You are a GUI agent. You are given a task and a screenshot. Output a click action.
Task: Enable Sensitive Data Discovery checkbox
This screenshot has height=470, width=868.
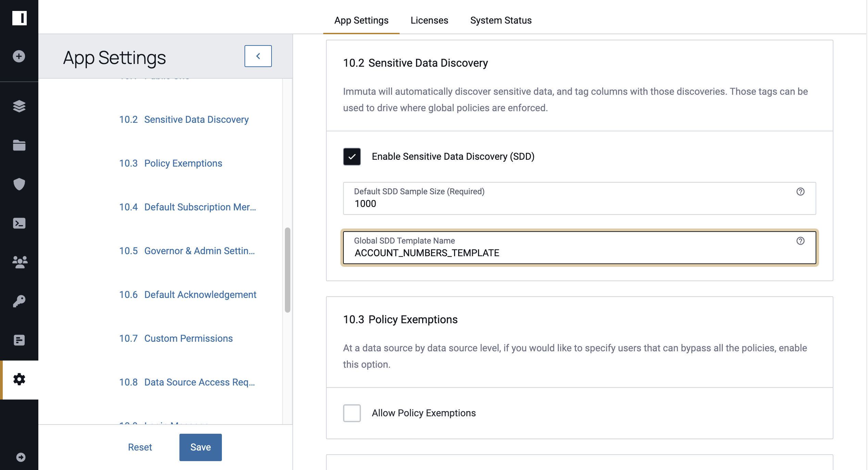point(352,156)
